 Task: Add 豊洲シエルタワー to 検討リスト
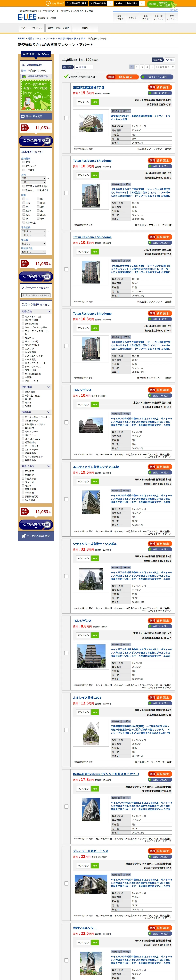tap(160, 934)
